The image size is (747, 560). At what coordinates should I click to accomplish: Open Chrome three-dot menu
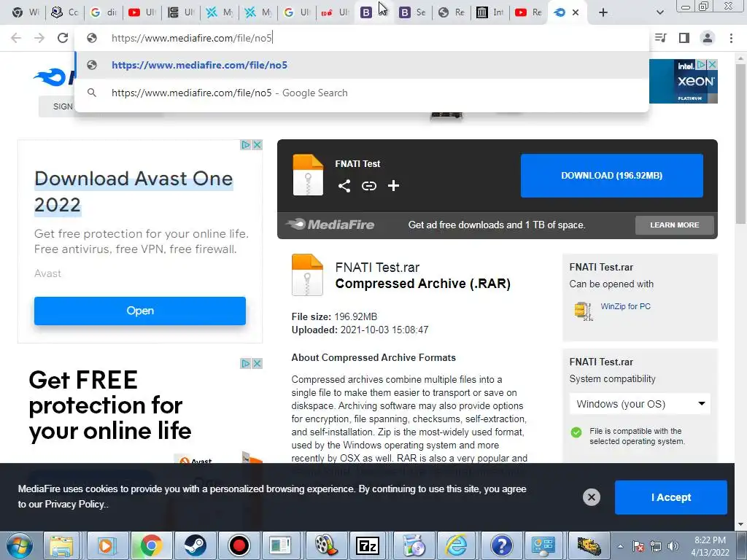pyautogui.click(x=731, y=38)
